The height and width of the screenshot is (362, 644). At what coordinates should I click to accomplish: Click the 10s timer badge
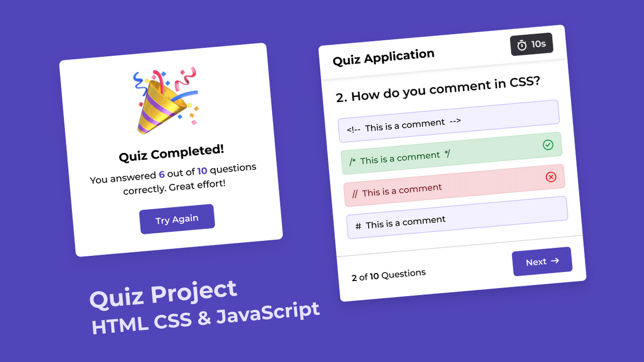pyautogui.click(x=531, y=45)
